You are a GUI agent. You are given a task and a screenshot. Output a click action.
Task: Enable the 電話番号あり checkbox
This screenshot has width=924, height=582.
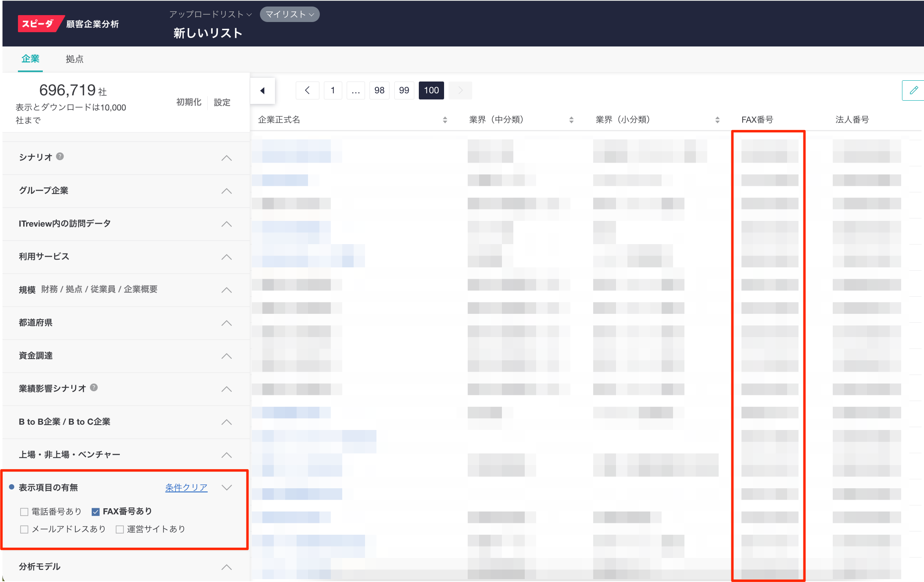tap(24, 511)
